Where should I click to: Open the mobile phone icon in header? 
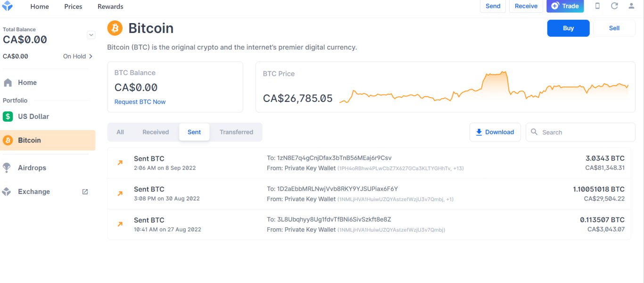tap(597, 6)
